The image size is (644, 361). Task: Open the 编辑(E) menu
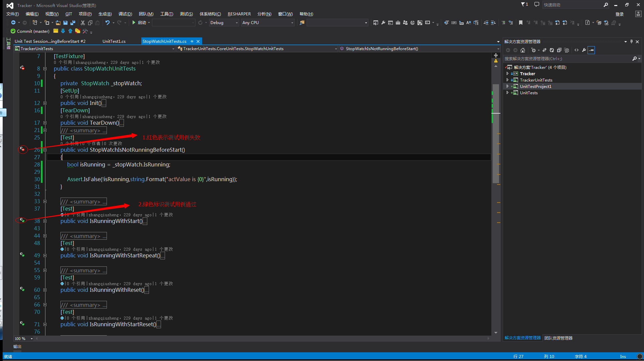(x=32, y=14)
